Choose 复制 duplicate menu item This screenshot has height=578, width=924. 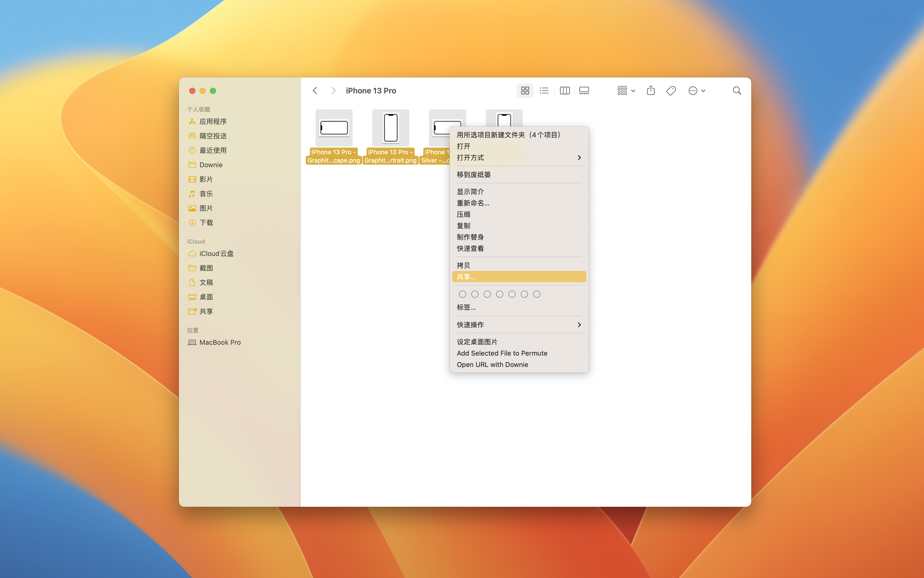pyautogui.click(x=519, y=226)
